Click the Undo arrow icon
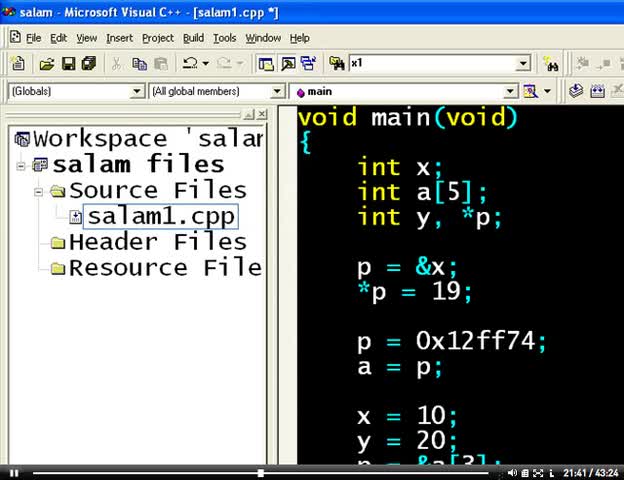 (x=190, y=63)
